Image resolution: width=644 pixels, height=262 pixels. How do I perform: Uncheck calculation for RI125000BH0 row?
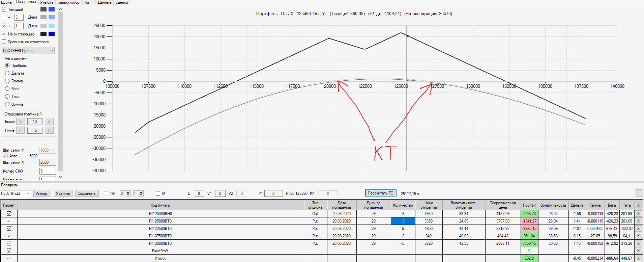(9, 213)
